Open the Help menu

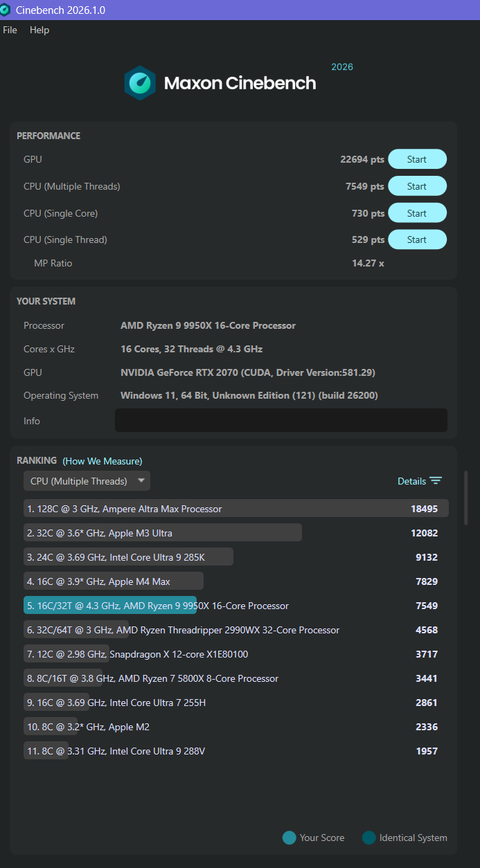39,30
